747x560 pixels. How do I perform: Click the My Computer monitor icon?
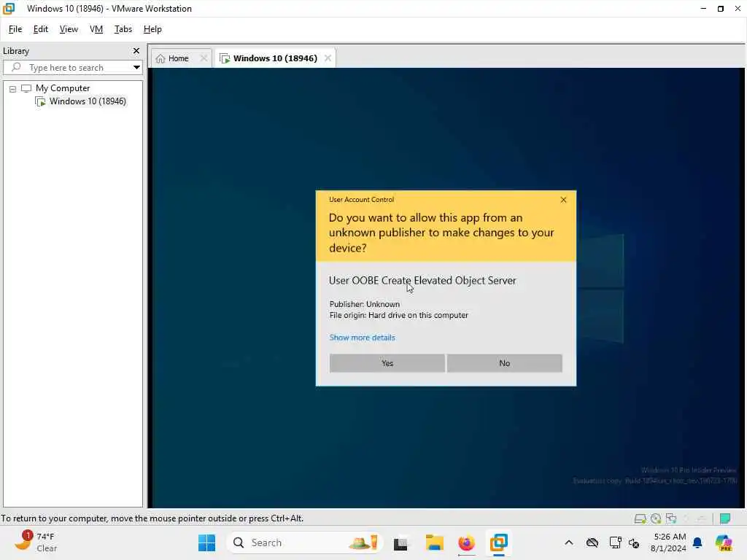click(26, 88)
